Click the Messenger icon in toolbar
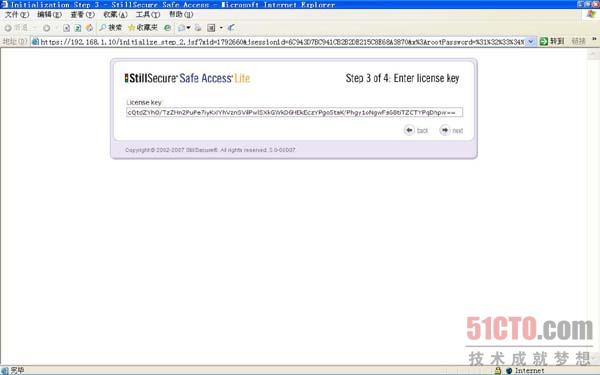Viewport: 600px width, 375px height. click(x=231, y=28)
